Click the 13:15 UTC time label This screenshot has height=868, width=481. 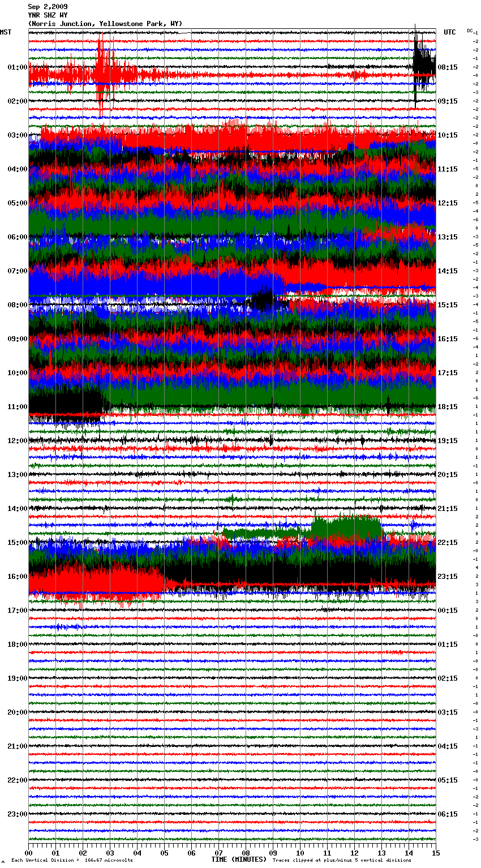point(448,237)
